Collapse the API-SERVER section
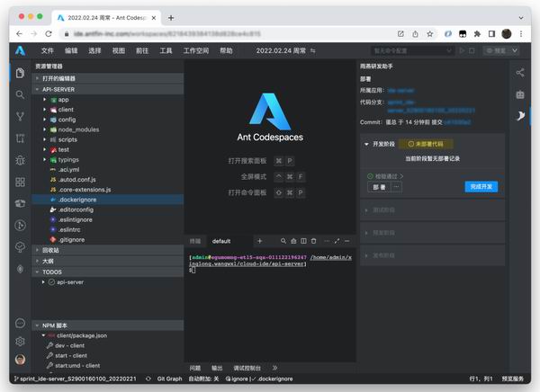 coord(109,89)
